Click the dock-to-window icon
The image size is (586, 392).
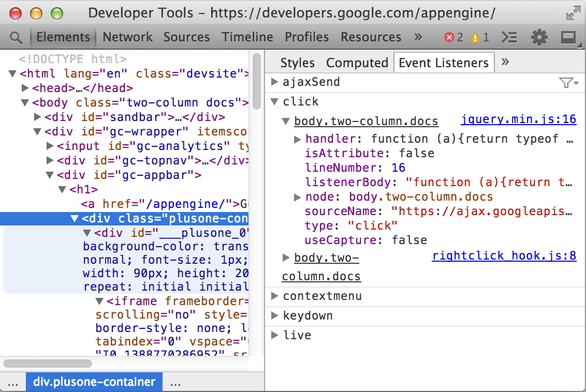[569, 37]
